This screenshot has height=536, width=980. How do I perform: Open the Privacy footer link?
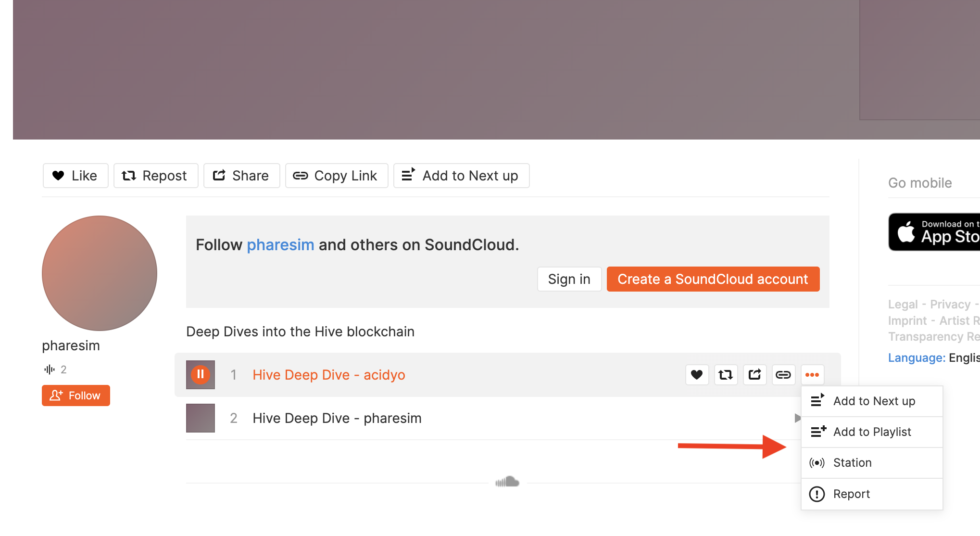(950, 305)
